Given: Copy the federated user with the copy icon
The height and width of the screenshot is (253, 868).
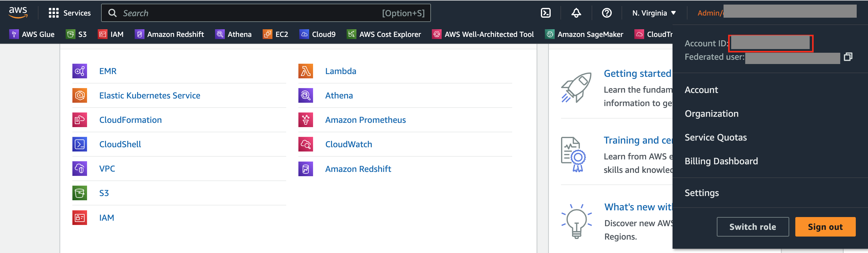Looking at the screenshot, I should [x=848, y=57].
